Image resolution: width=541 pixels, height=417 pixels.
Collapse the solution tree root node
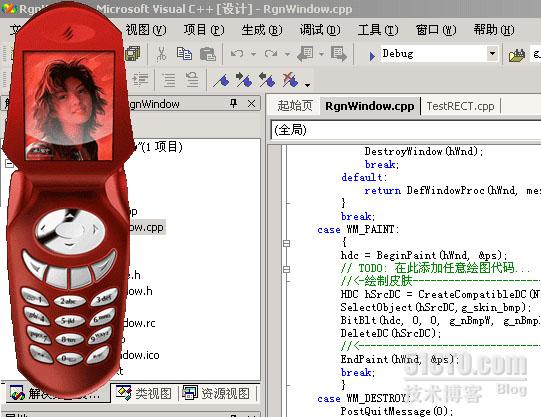[x=9, y=163]
